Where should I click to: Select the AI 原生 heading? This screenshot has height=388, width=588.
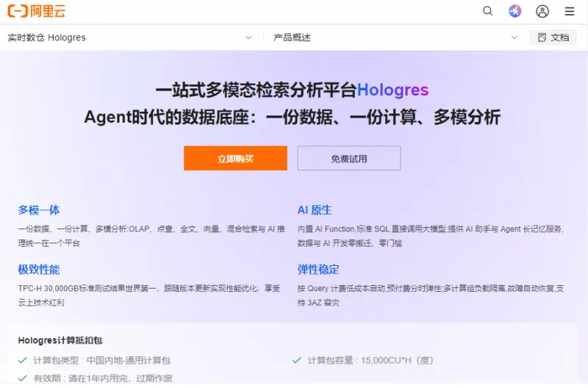pos(315,210)
